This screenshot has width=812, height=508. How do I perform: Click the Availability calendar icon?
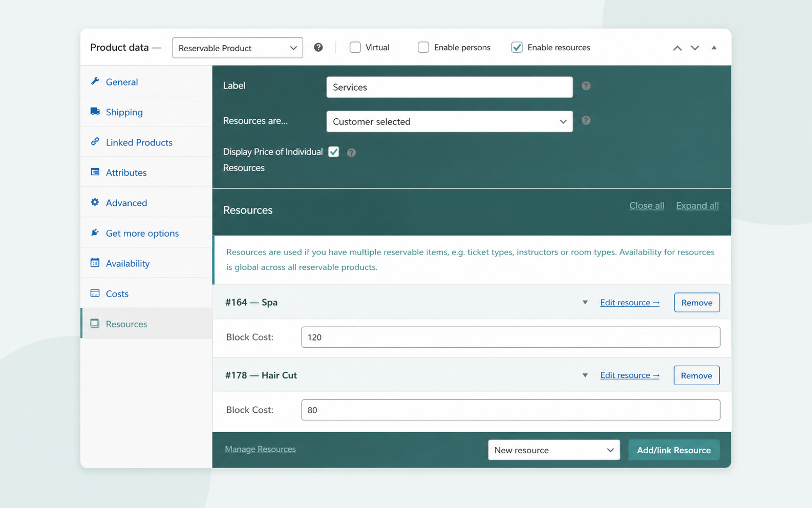pos(95,263)
